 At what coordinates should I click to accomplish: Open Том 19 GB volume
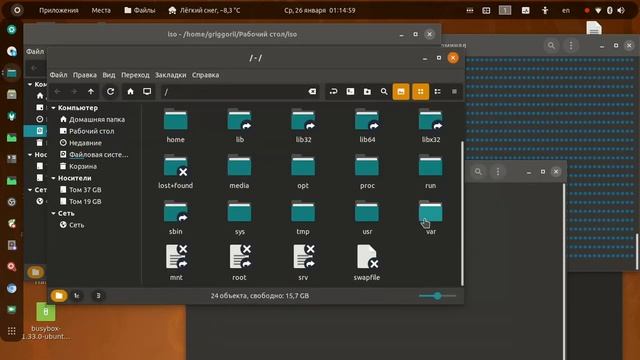(81, 202)
